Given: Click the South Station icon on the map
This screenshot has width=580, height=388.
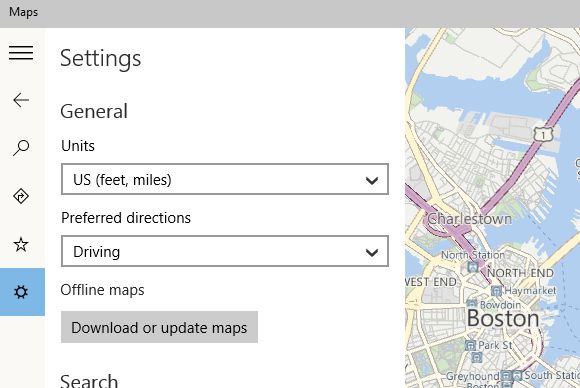Looking at the screenshot, I should click(517, 376).
